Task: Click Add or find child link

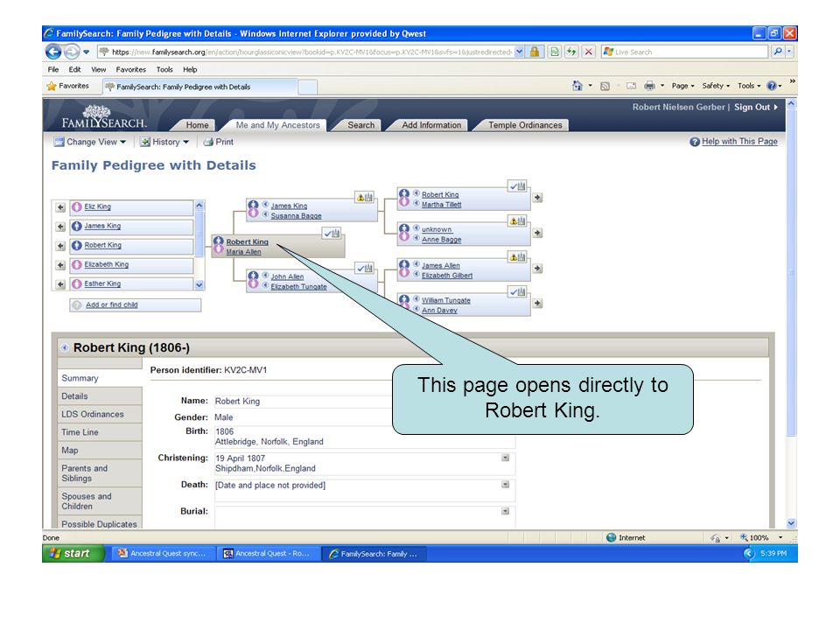Action: click(112, 304)
